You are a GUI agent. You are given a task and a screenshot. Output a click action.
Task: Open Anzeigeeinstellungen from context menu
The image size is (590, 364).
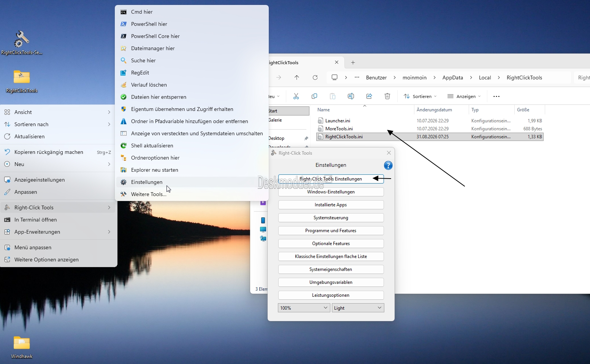click(x=59, y=180)
